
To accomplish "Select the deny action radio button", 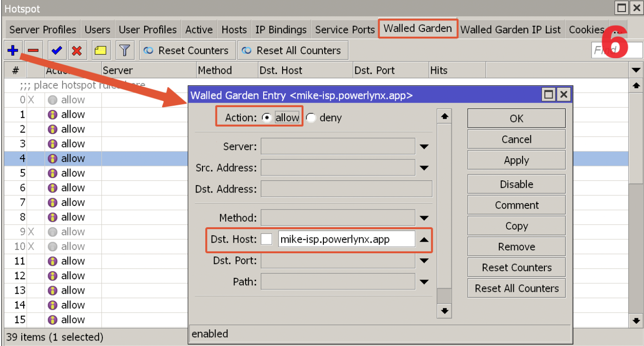I will pyautogui.click(x=311, y=118).
